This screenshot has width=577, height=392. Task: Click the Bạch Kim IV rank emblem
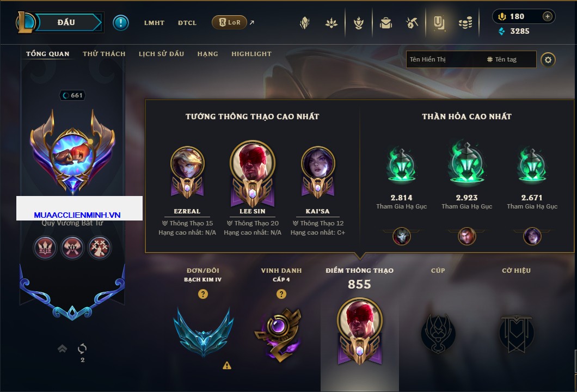(203, 332)
